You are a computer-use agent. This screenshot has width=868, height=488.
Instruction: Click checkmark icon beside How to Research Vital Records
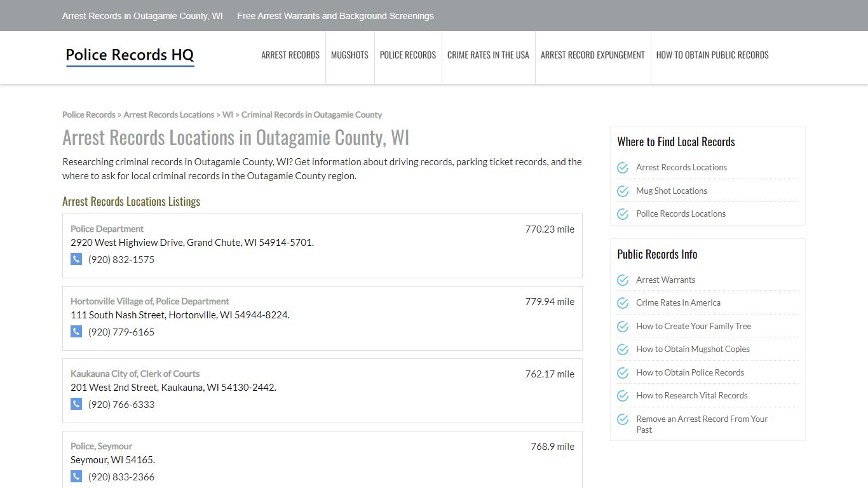(x=623, y=396)
